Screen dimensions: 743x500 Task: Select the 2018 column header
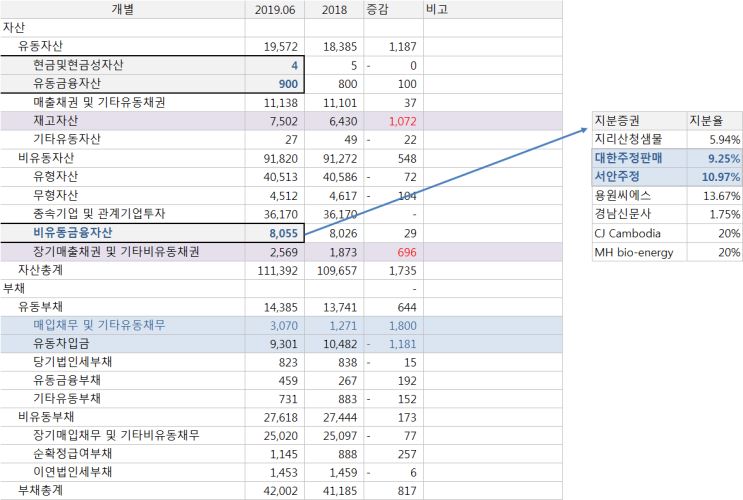334,9
